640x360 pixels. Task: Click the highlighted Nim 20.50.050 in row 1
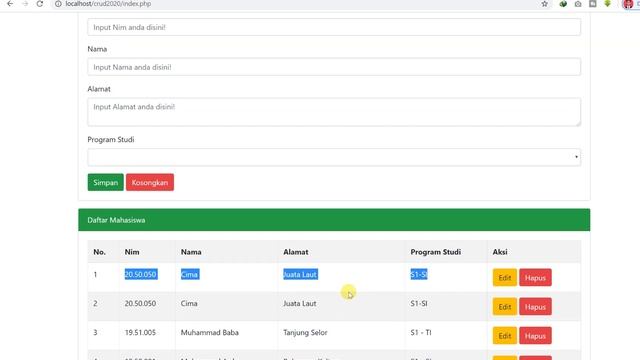pos(141,274)
